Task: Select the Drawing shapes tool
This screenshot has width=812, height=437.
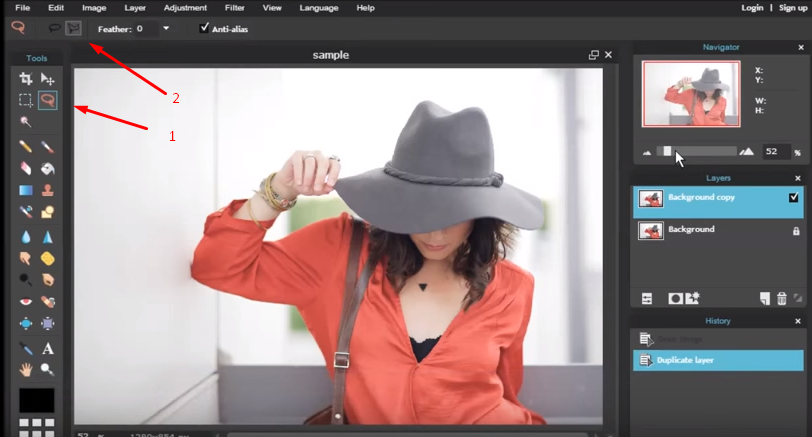Action: tap(48, 212)
